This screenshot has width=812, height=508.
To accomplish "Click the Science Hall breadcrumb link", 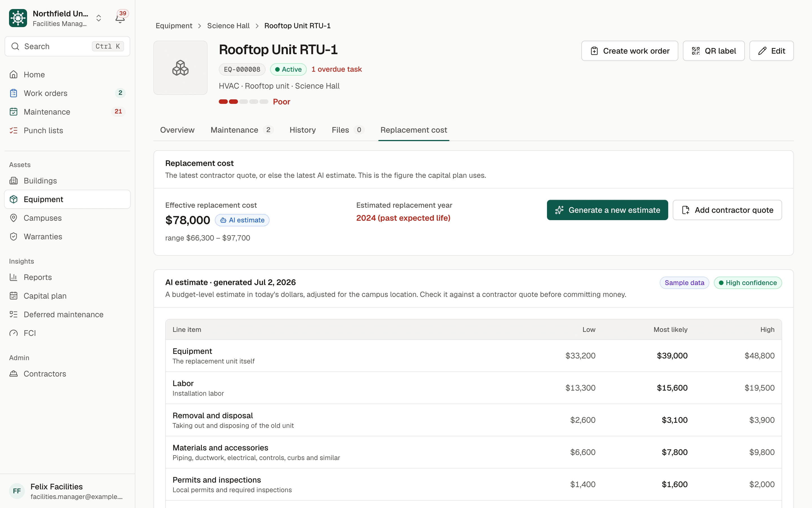I will tap(228, 26).
